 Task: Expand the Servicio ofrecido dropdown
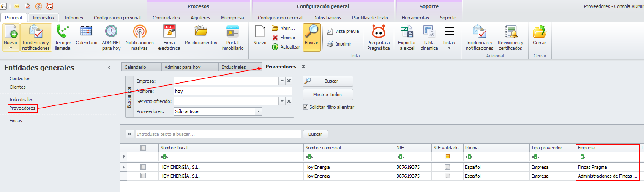(281, 101)
